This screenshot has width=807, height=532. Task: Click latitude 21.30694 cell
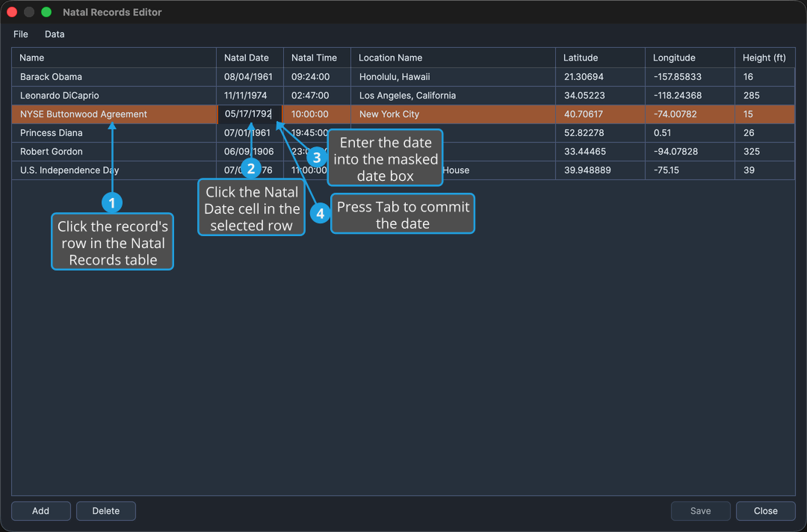pyautogui.click(x=600, y=77)
